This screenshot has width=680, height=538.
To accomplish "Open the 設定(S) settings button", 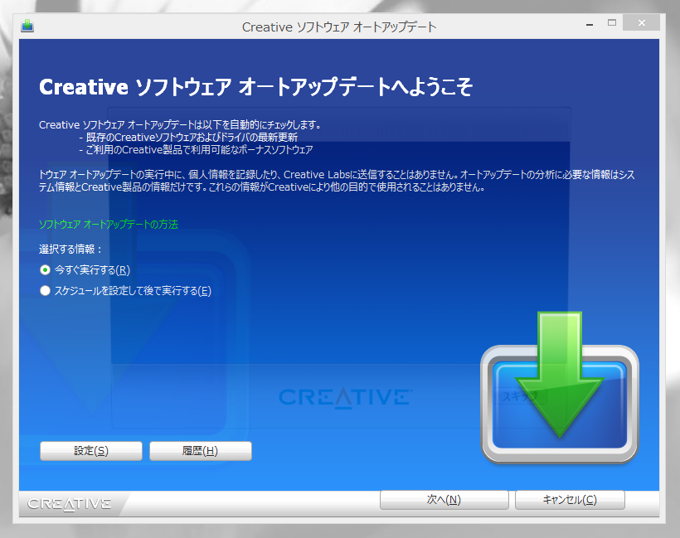I will coord(91,451).
